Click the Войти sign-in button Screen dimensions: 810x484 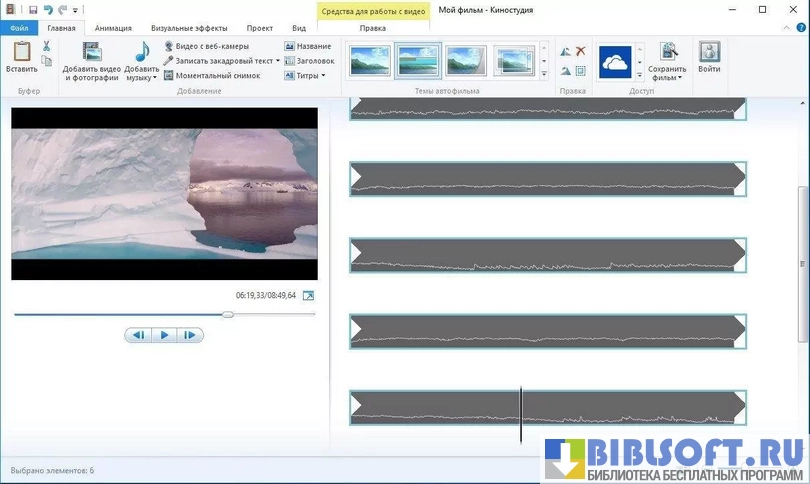click(709, 60)
